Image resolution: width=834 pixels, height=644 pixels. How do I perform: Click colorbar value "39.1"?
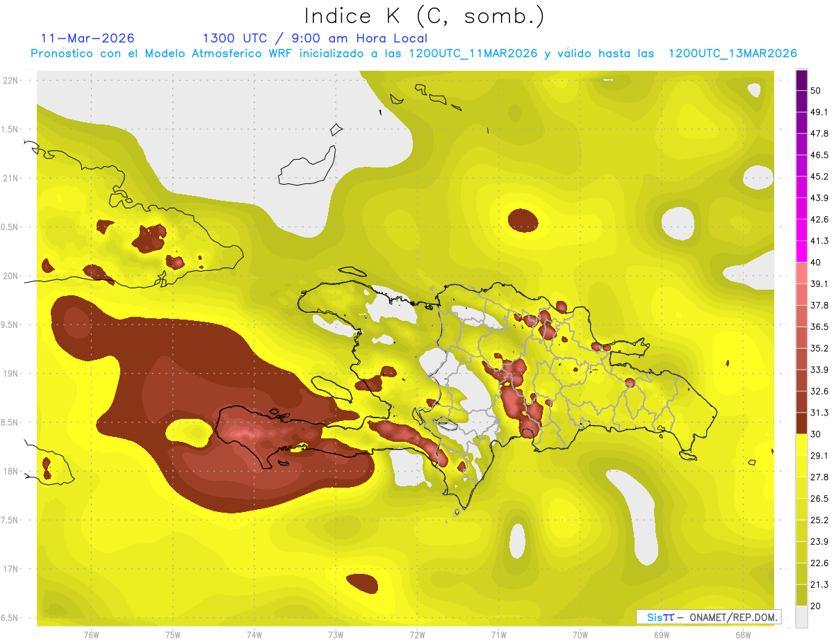point(819,284)
